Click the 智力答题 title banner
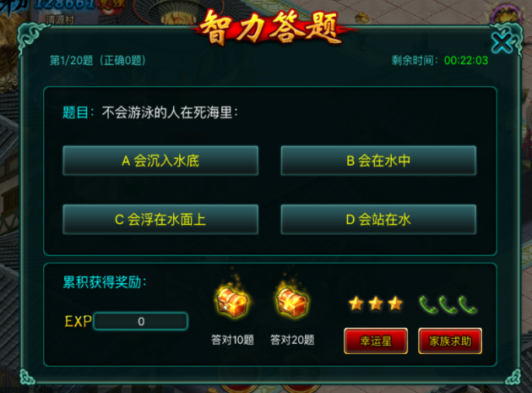 (271, 28)
